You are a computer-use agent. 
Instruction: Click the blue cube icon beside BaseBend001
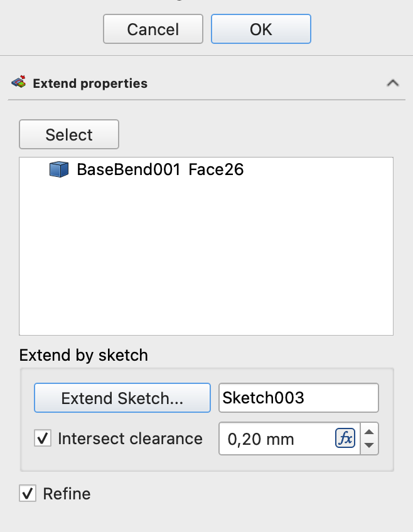(58, 169)
